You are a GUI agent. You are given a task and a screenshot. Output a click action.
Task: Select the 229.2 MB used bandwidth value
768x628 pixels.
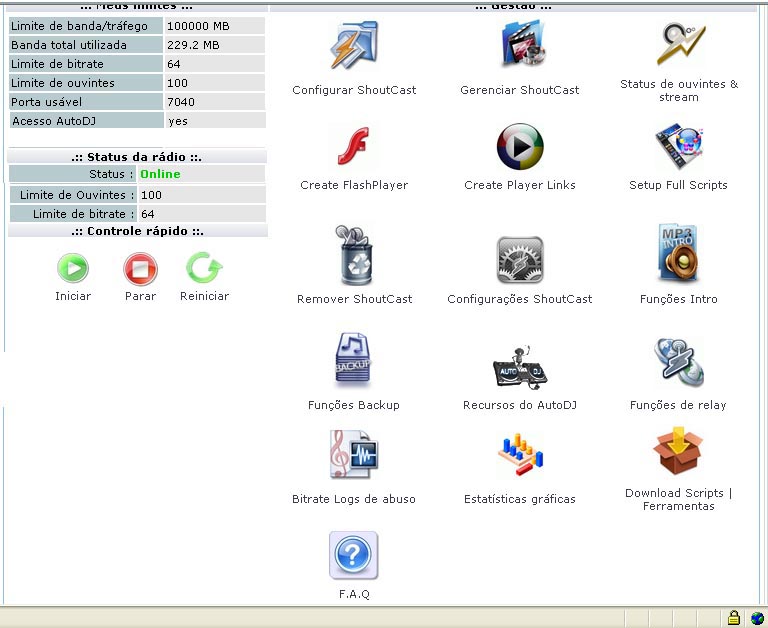193,45
